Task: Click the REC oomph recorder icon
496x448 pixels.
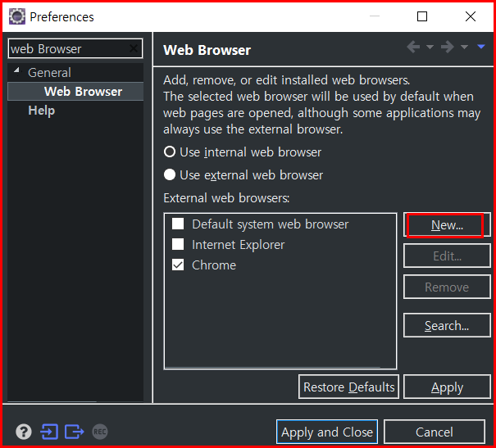Action: pyautogui.click(x=100, y=432)
